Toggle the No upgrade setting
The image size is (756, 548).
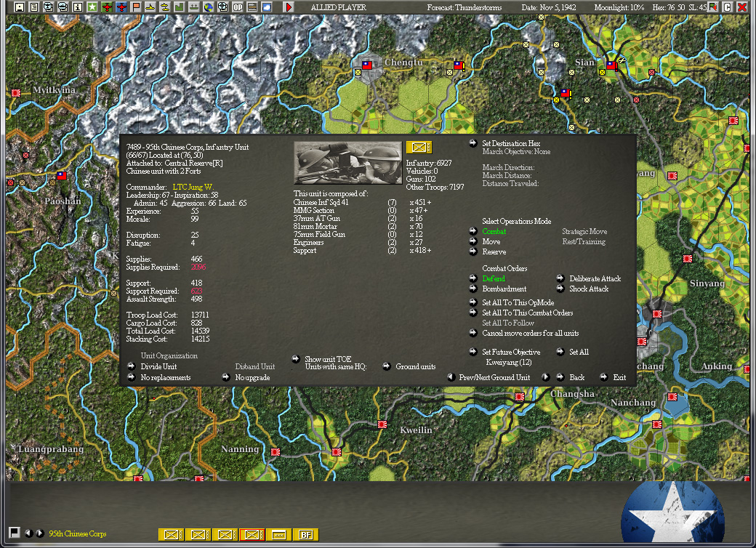252,377
